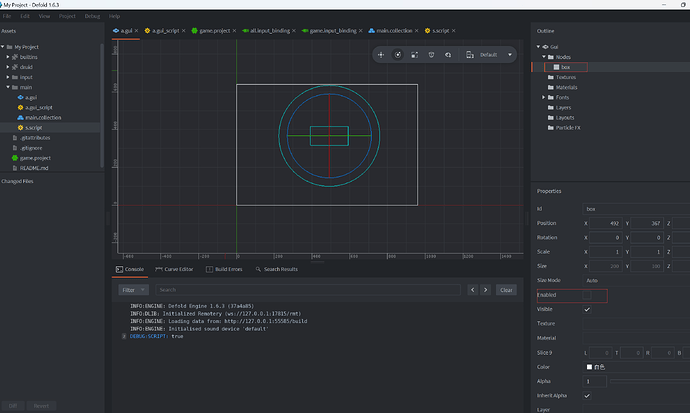
Task: Open s.script in the Assets tree
Action: pos(34,128)
